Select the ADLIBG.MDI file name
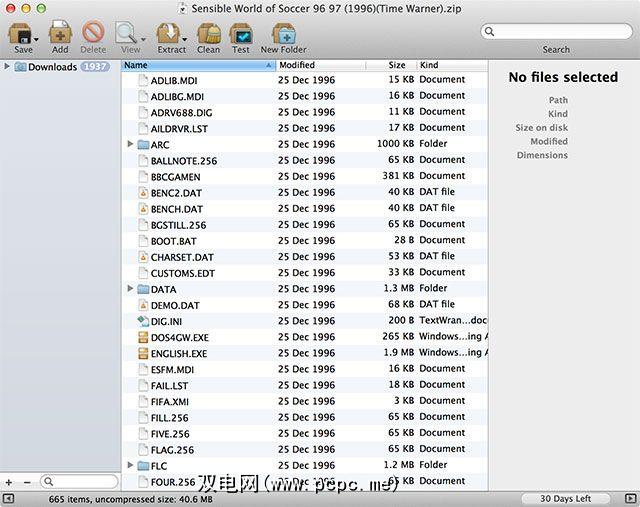 point(177,97)
